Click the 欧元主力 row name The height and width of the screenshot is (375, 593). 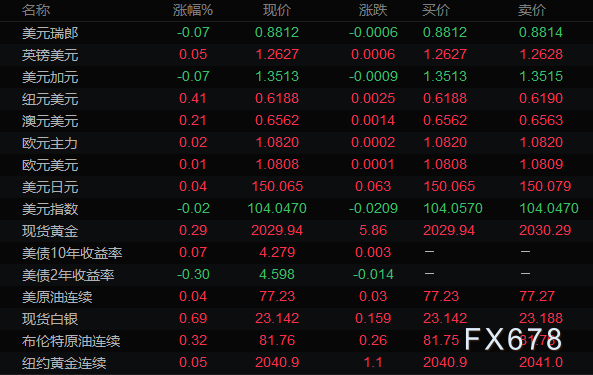point(50,143)
